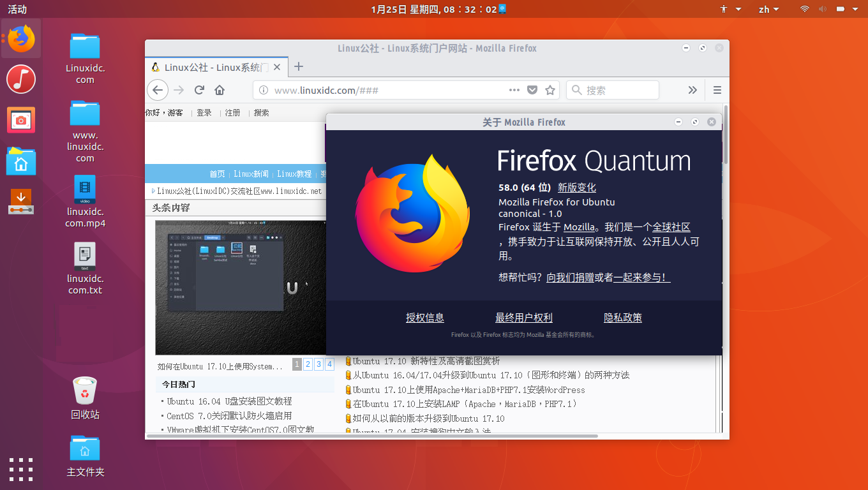
Task: Click the headline slideshow thumbnail image
Action: point(241,288)
